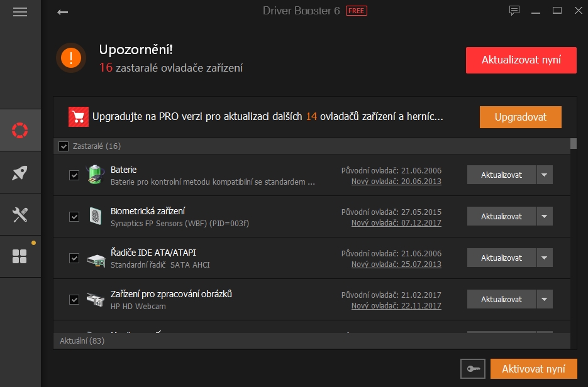This screenshot has width=588, height=387.
Task: Open the Boost rocket sidebar icon
Action: pos(20,173)
